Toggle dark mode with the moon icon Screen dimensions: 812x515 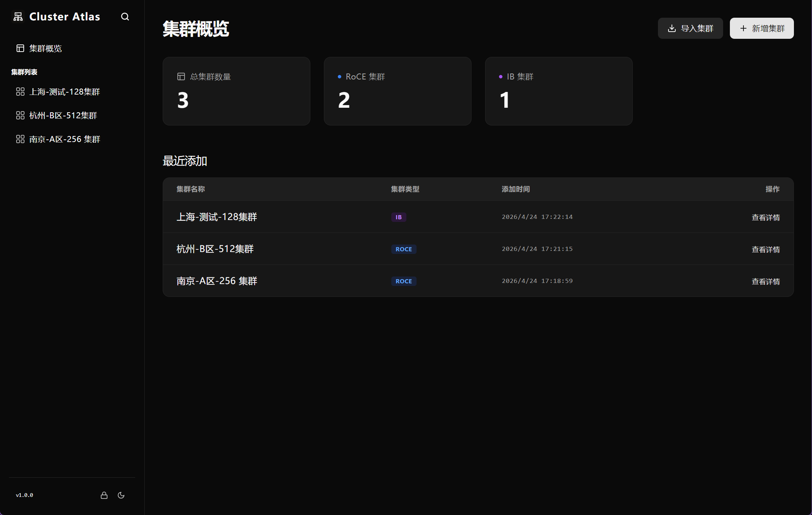(121, 495)
